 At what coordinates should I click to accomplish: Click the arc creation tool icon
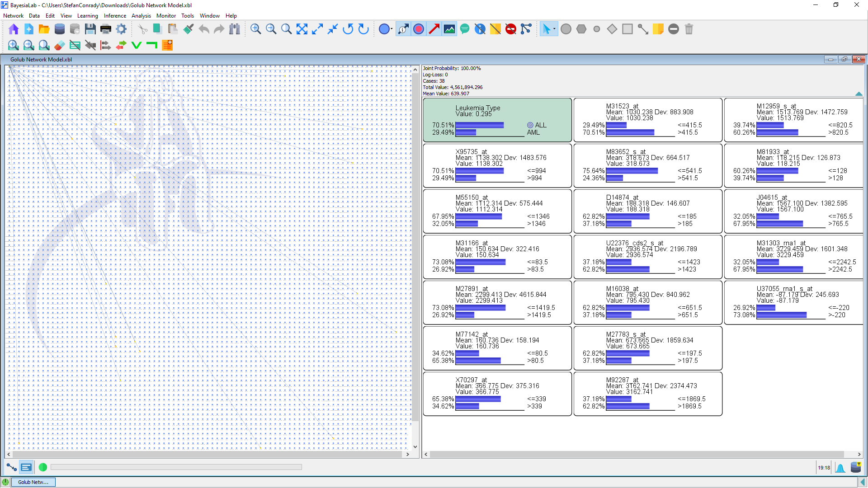click(x=642, y=29)
